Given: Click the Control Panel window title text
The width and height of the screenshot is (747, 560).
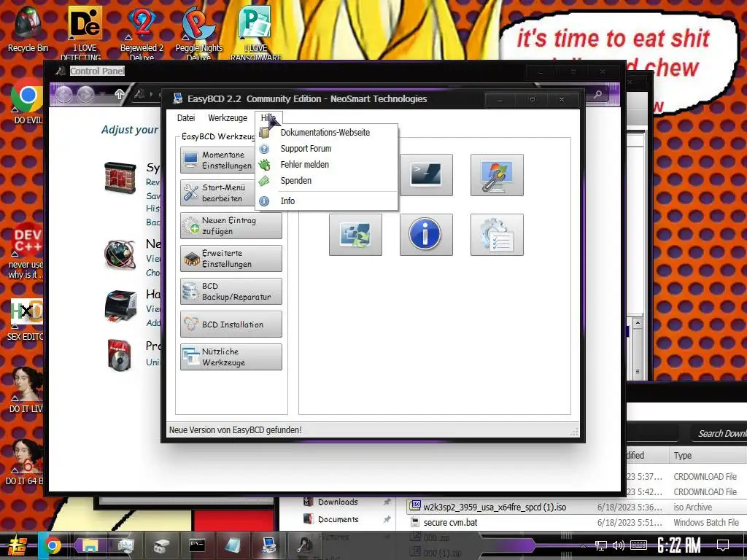Looking at the screenshot, I should [x=97, y=71].
